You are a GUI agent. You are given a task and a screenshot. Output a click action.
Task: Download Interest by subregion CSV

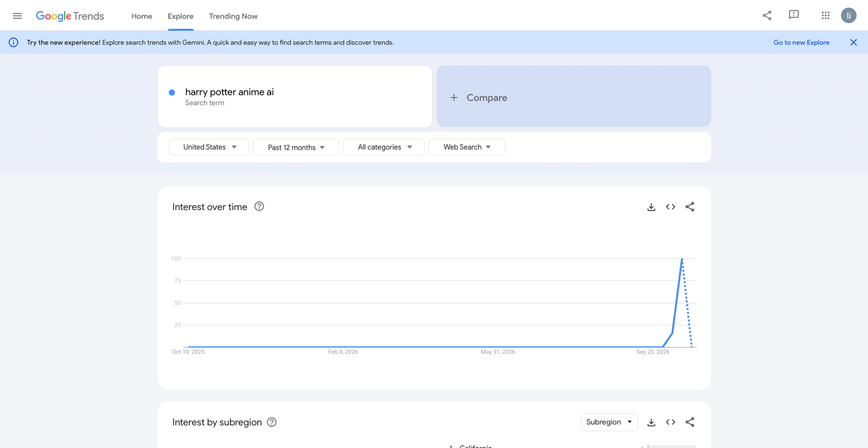coord(651,423)
